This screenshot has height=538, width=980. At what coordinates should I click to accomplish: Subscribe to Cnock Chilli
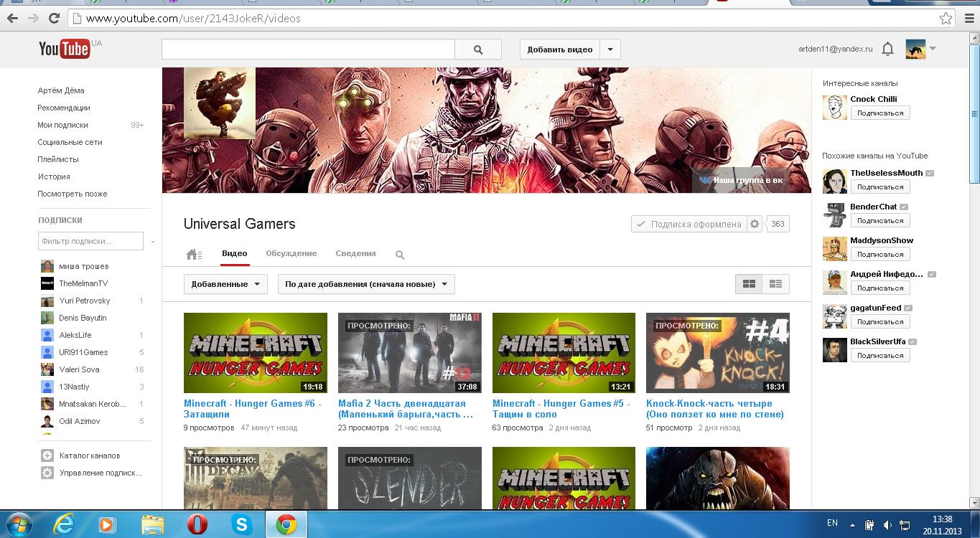[880, 113]
